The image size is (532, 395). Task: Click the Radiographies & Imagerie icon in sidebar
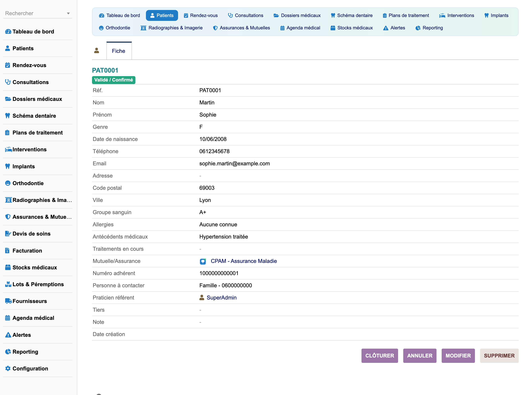[8, 200]
